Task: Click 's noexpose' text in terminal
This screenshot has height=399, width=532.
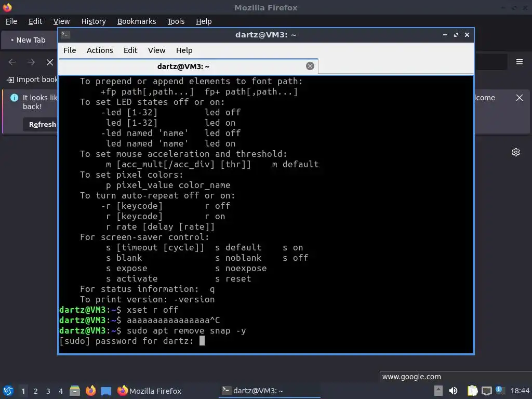Action: [x=241, y=269]
